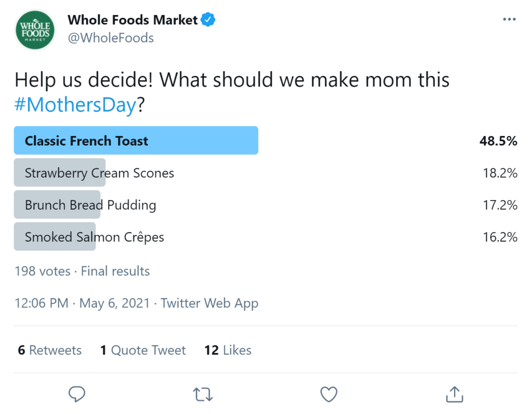Click the retweet arrows icon
532x414 pixels.
click(203, 394)
